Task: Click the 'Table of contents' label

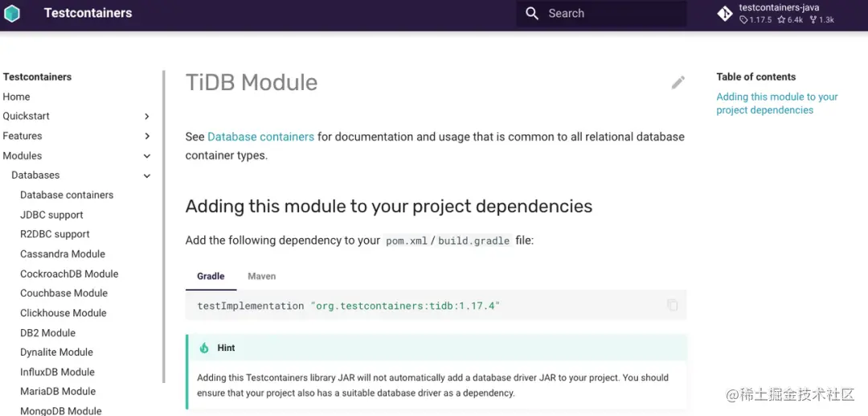Action: (x=756, y=77)
